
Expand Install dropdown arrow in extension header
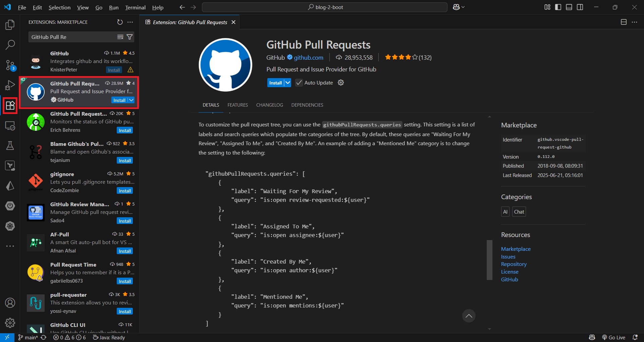click(x=288, y=82)
